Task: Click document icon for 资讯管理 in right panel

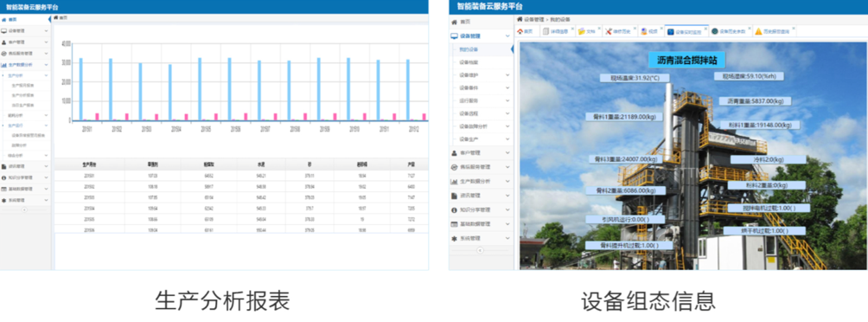Action: (455, 196)
